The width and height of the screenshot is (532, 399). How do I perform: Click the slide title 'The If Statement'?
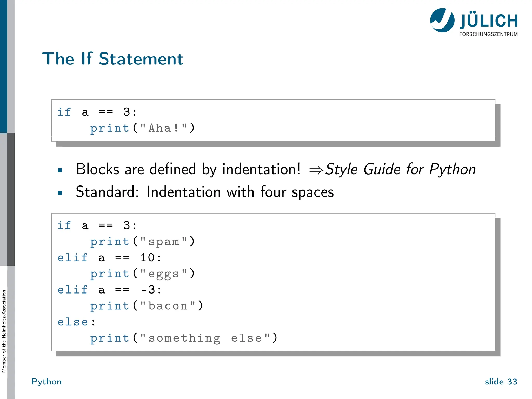113,59
